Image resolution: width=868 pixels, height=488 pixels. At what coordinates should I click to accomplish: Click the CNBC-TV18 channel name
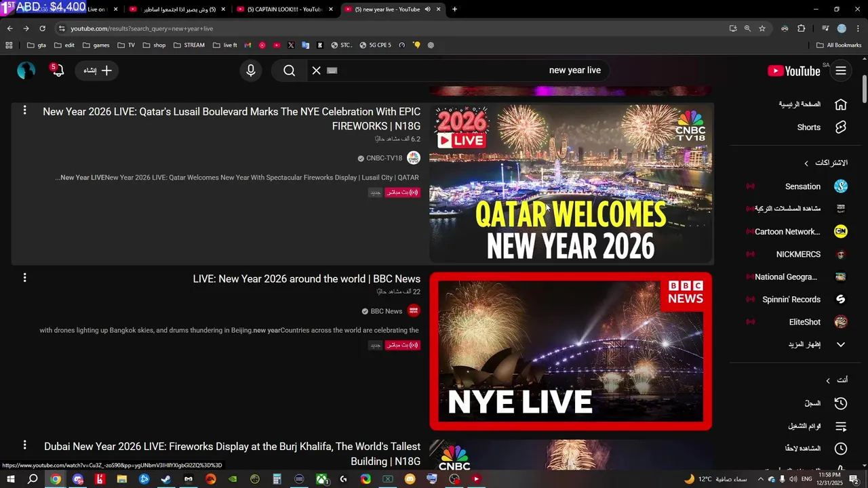(384, 158)
